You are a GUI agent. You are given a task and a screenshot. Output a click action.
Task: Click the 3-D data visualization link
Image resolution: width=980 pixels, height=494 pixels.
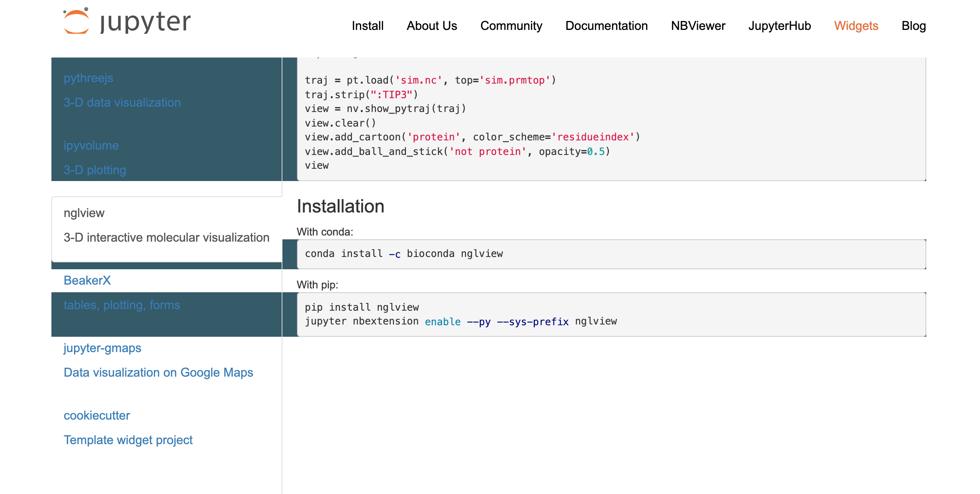[x=122, y=102]
